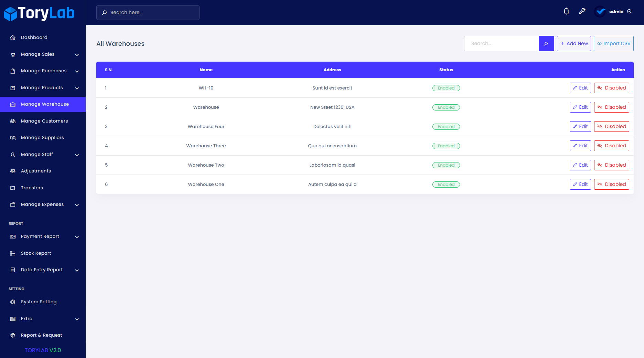Open the Payment Report menu
This screenshot has width=644, height=358.
pos(40,236)
